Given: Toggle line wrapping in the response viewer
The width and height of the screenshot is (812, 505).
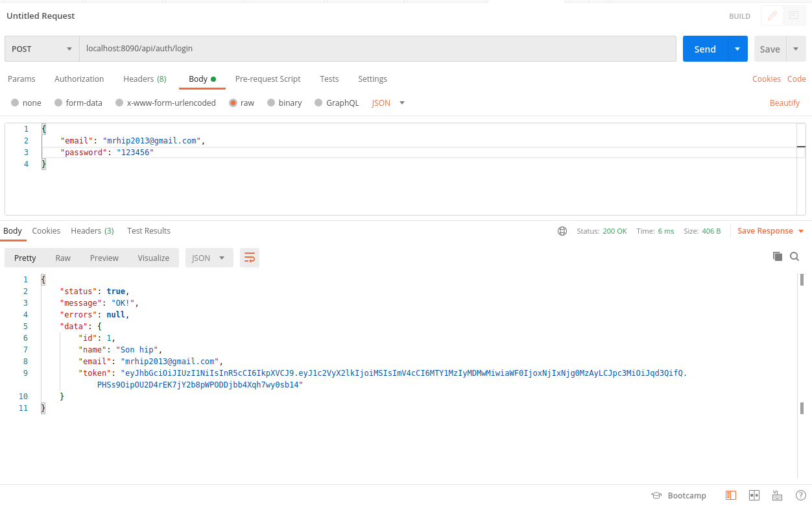Looking at the screenshot, I should 250,257.
